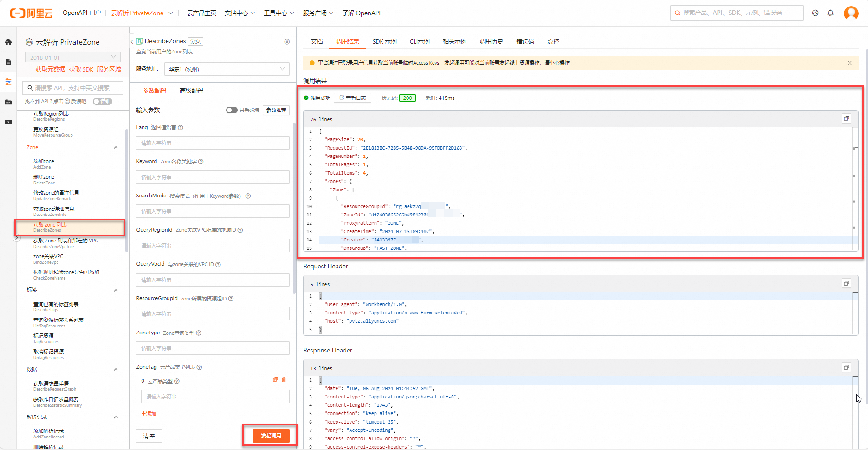The image size is (868, 450).
Task: Open the notifications bell
Action: pyautogui.click(x=830, y=13)
